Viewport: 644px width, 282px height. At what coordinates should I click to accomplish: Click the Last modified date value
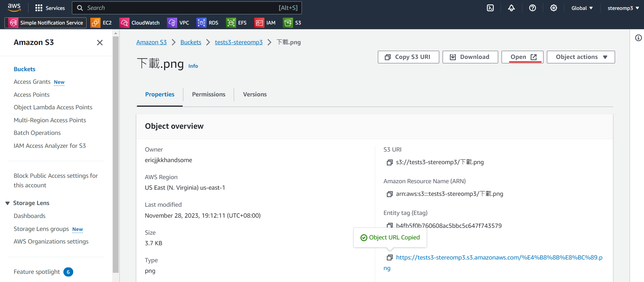(x=203, y=216)
